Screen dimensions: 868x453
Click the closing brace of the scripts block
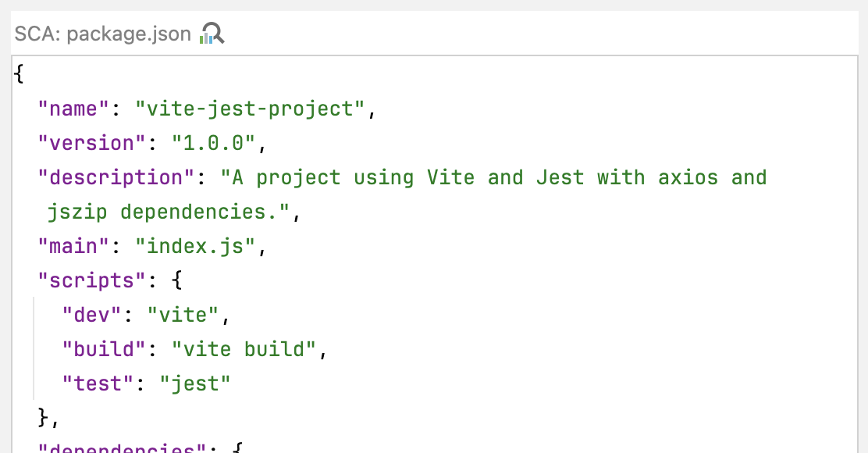coord(43,418)
